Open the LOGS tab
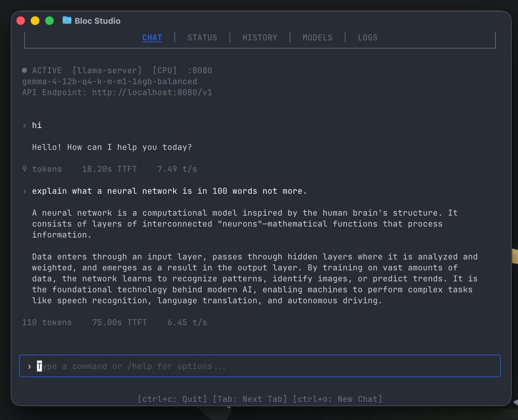This screenshot has height=420, width=518. (x=368, y=38)
